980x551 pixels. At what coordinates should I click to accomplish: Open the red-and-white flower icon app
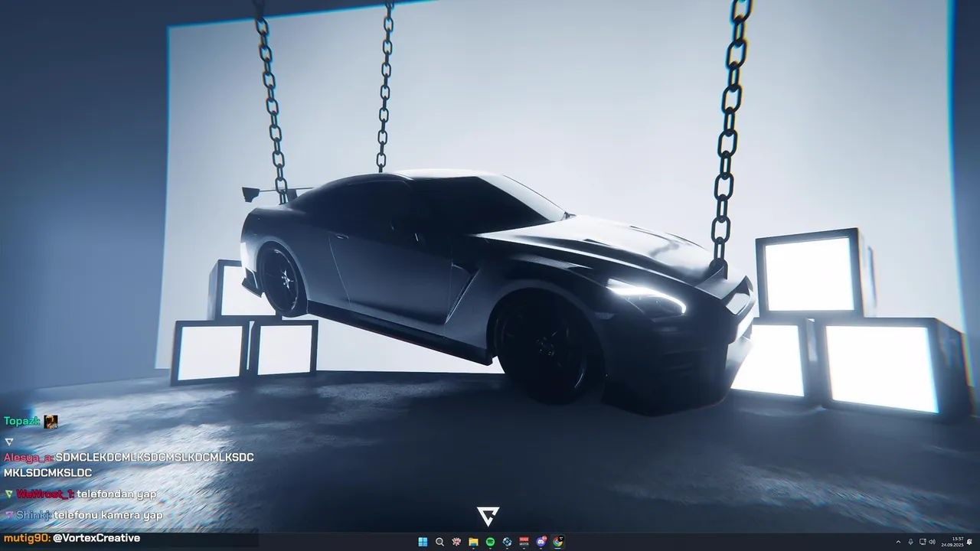[457, 542]
